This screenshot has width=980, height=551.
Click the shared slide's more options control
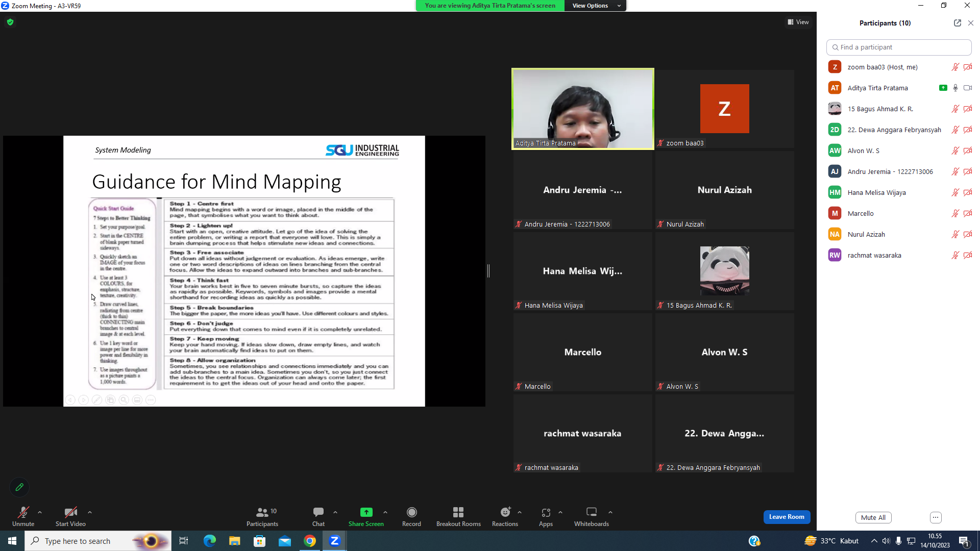tap(150, 400)
